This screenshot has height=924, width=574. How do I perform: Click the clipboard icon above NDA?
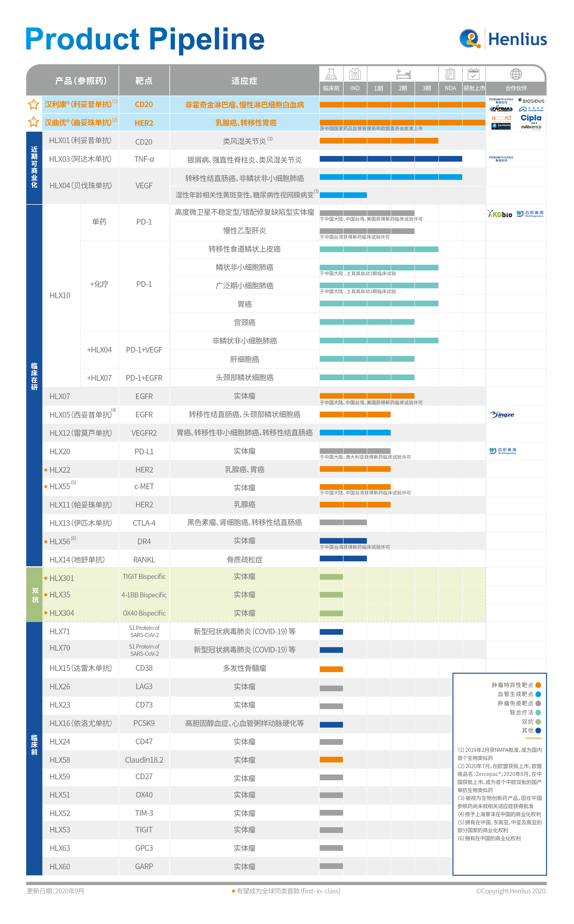point(450,74)
